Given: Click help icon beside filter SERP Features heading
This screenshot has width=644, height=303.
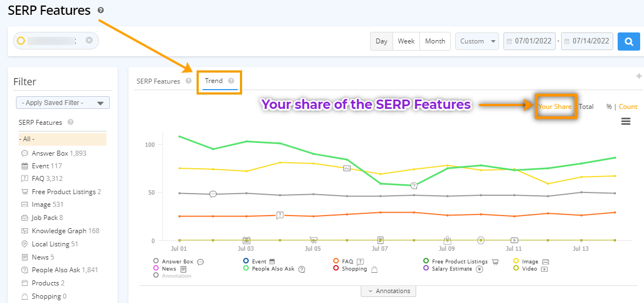Looking at the screenshot, I should coord(71,122).
